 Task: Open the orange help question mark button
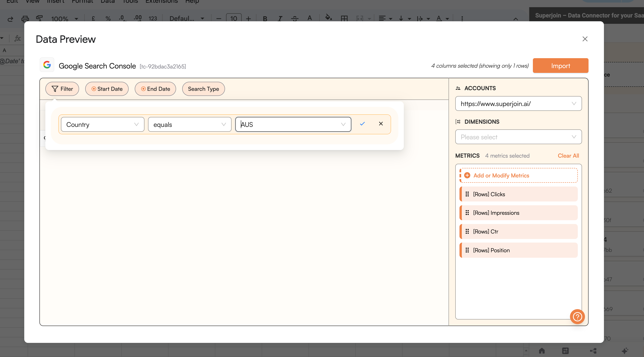(577, 317)
